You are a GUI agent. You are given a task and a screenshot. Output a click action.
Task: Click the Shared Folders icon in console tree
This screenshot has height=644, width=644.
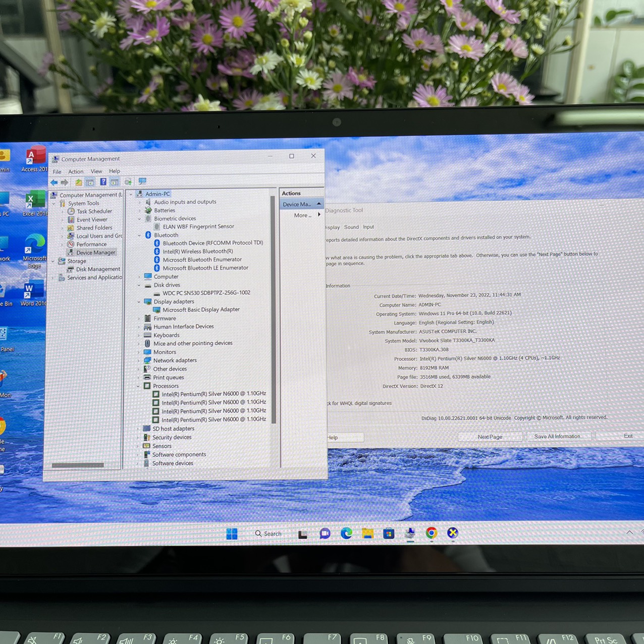tap(71, 228)
